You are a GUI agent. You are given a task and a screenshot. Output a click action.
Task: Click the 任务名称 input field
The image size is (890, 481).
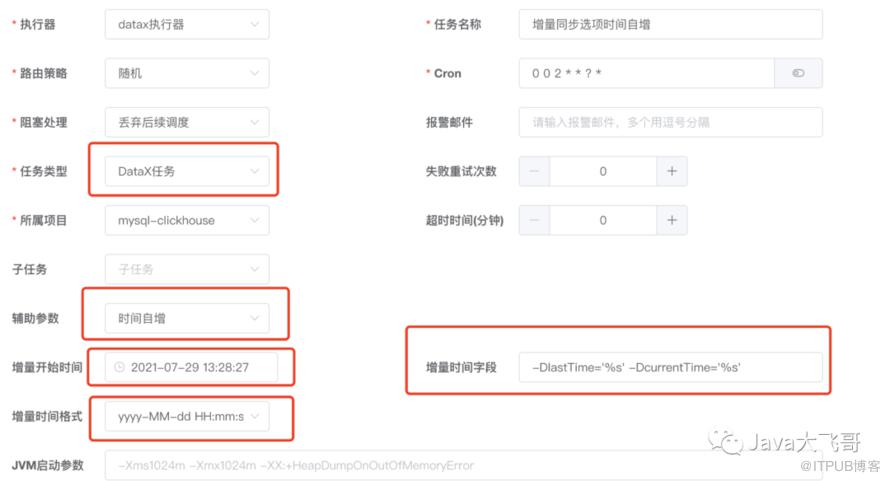pos(670,24)
